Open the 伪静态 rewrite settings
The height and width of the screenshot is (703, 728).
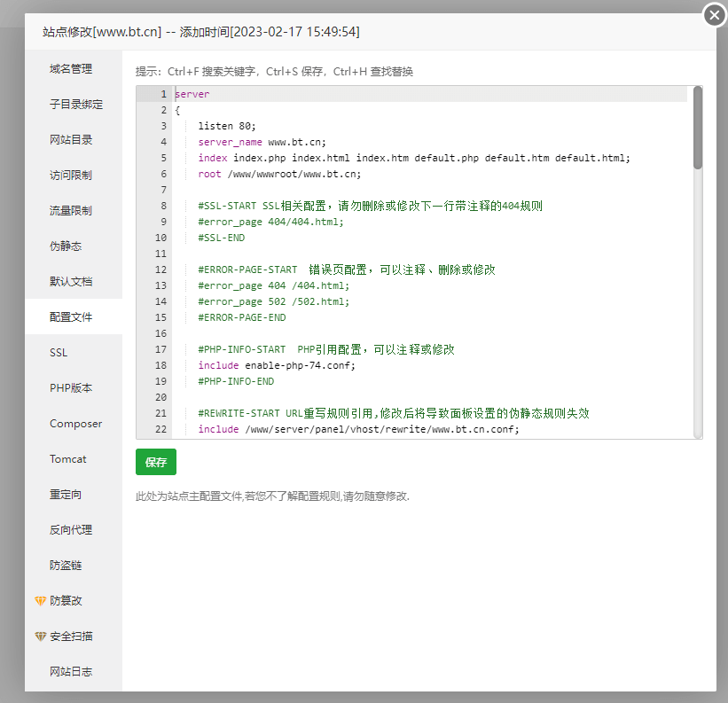[x=66, y=246]
